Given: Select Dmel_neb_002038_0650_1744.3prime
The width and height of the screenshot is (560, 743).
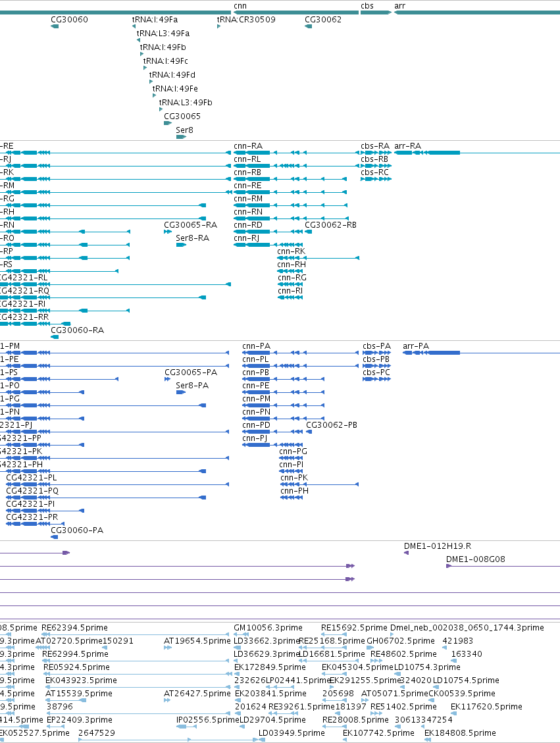Looking at the screenshot, I should [x=467, y=628].
